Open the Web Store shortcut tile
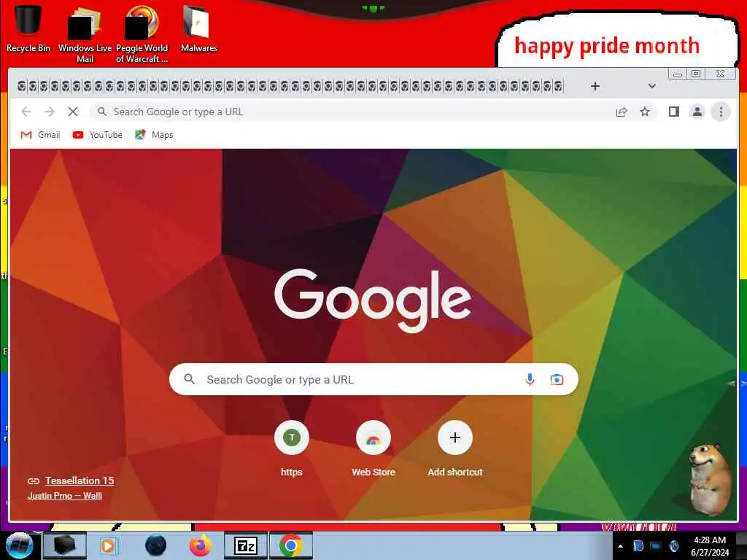This screenshot has height=560, width=747. tap(373, 448)
